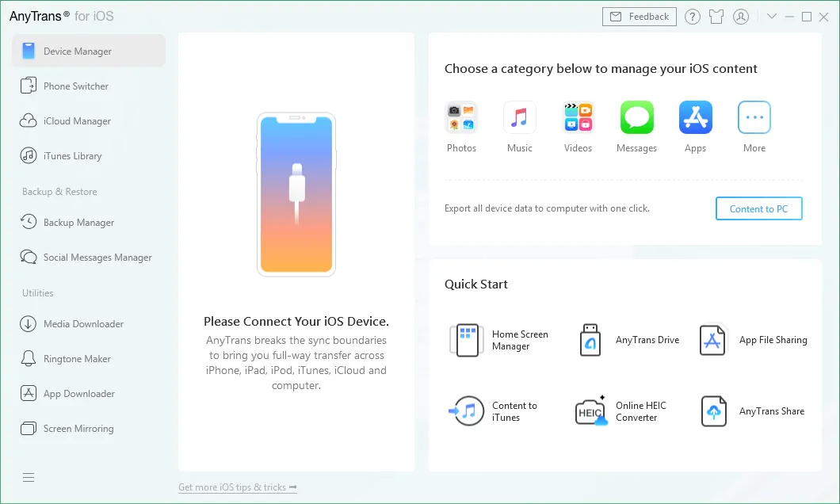Select the Music category icon
Screen dimensions: 840x504
[x=519, y=117]
